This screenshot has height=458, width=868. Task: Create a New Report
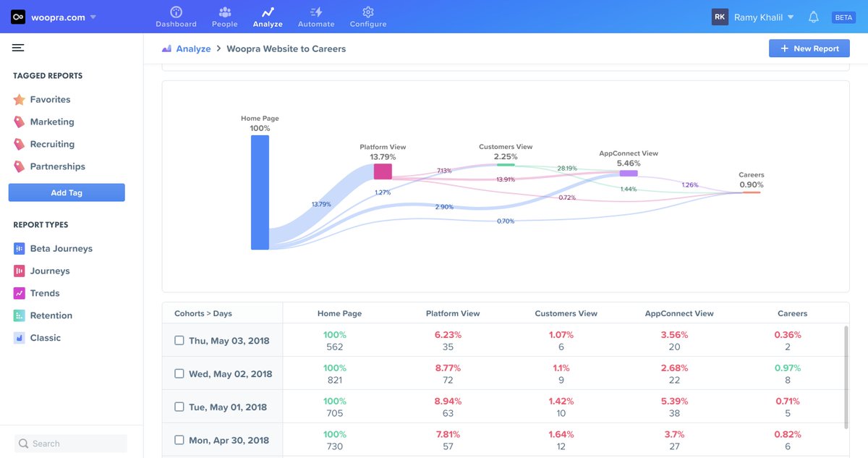click(x=809, y=48)
